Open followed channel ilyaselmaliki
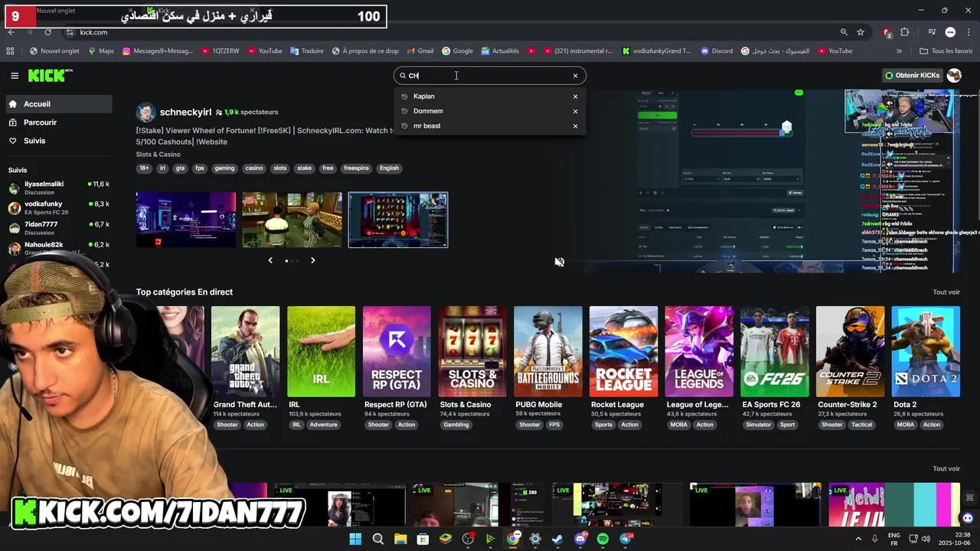 tap(58, 187)
